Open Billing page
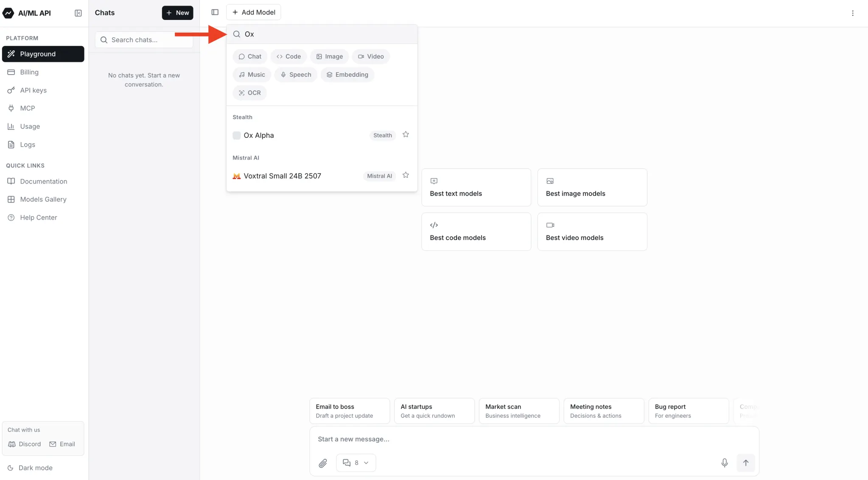 [x=43, y=72]
